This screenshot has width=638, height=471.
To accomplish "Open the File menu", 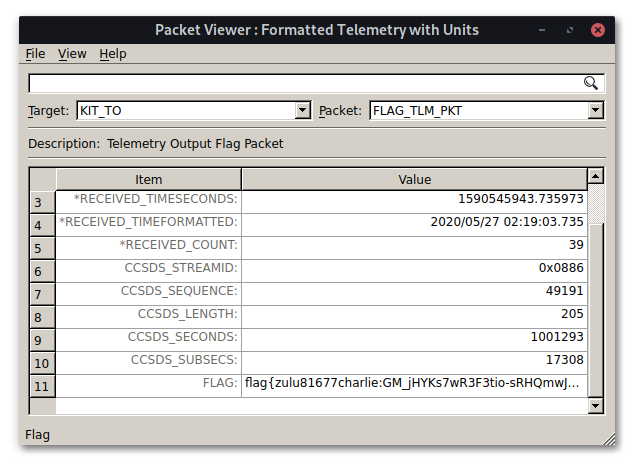I will [35, 54].
